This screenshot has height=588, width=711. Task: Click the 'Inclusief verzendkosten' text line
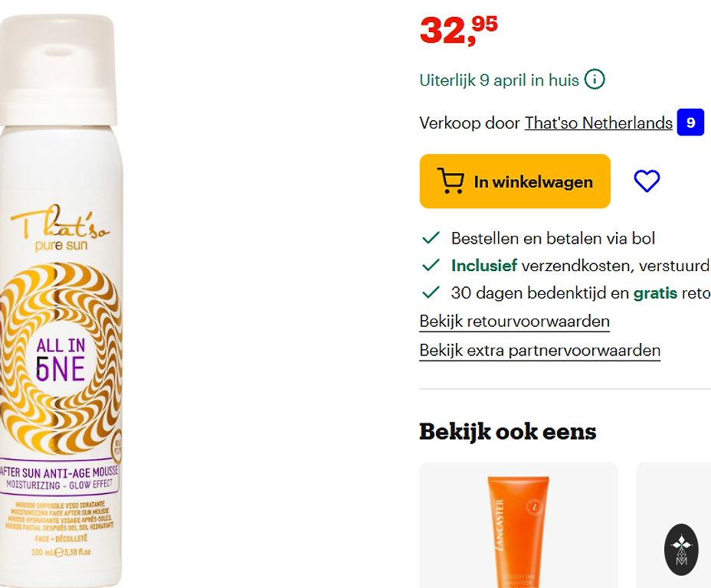tap(581, 266)
